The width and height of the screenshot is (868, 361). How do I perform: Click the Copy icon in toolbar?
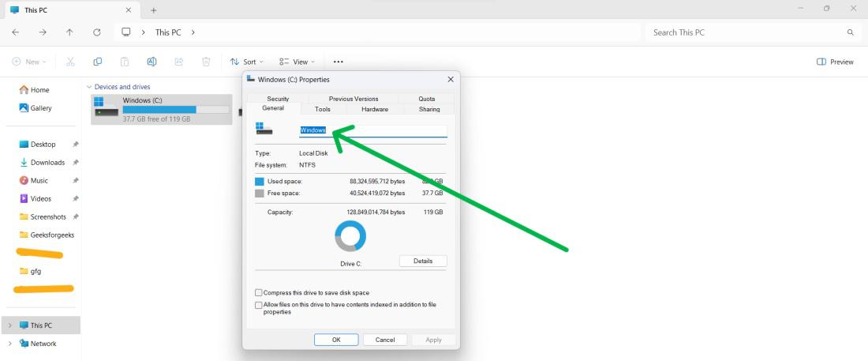coord(97,62)
